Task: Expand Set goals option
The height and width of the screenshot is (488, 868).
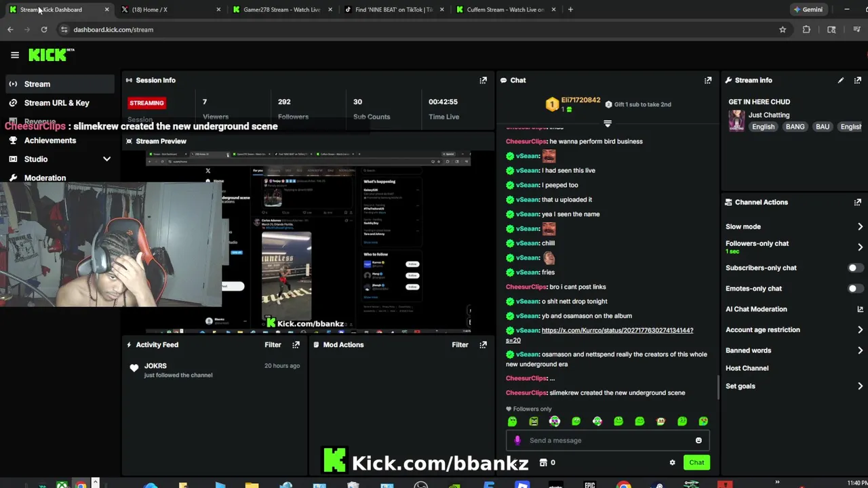Action: [x=860, y=386]
